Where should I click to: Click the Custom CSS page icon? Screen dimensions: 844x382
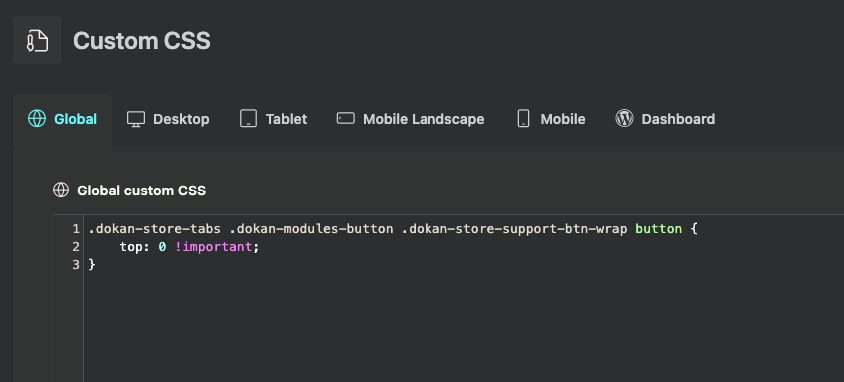[37, 40]
